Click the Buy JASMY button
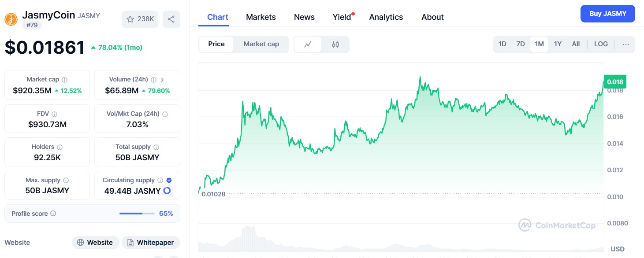This screenshot has height=258, width=644. coord(607,14)
